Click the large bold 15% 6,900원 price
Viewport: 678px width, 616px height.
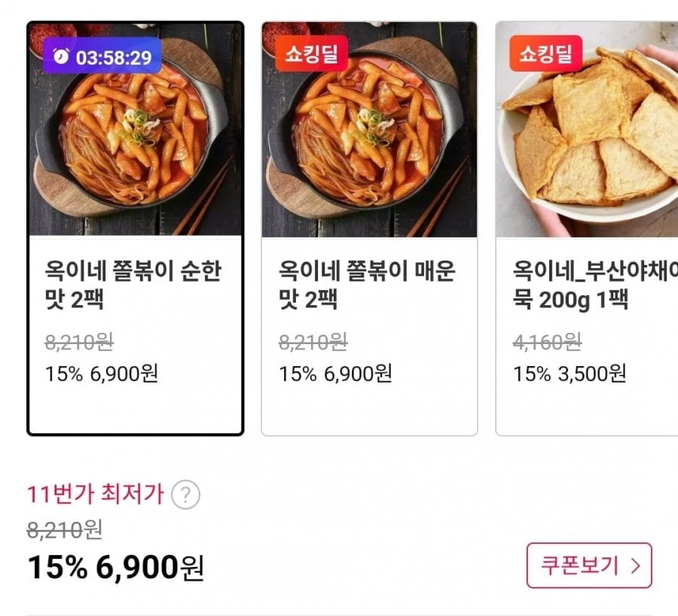(x=115, y=567)
